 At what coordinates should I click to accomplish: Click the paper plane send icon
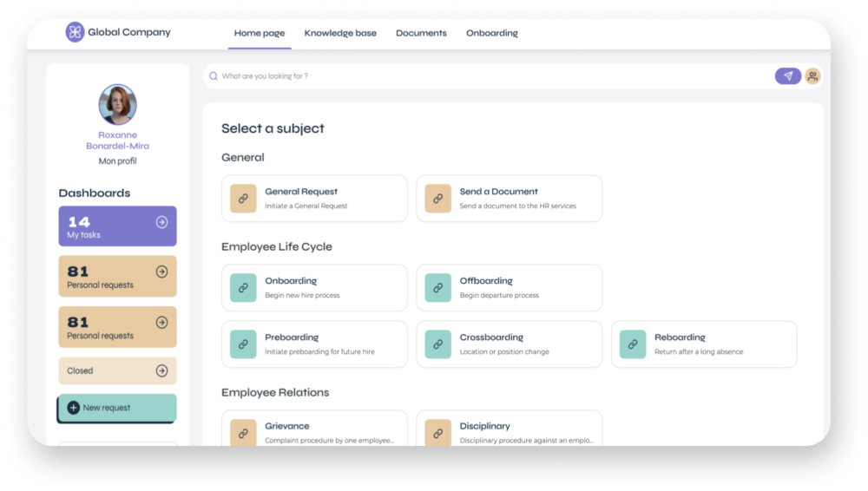[788, 75]
